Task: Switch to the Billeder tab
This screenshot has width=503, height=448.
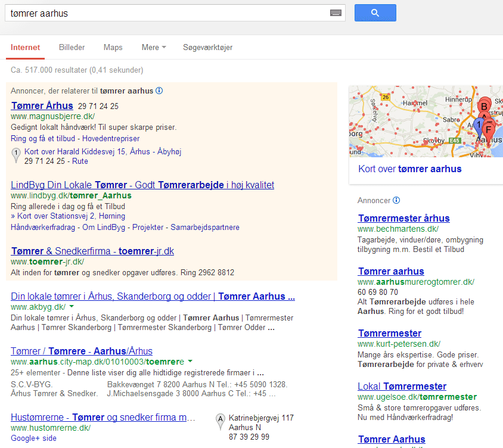Action: 72,48
